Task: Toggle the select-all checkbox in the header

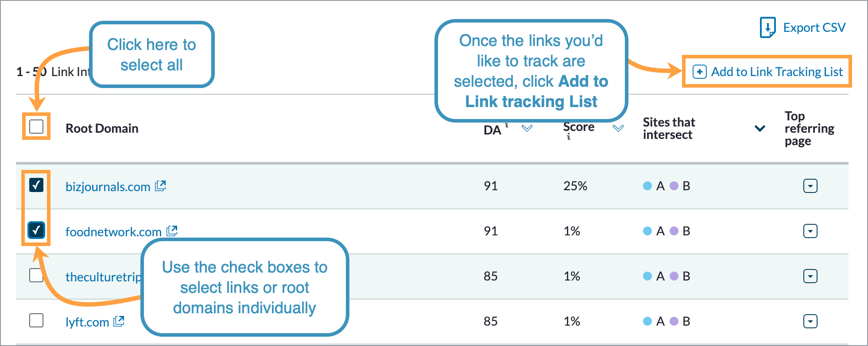Action: (x=36, y=127)
